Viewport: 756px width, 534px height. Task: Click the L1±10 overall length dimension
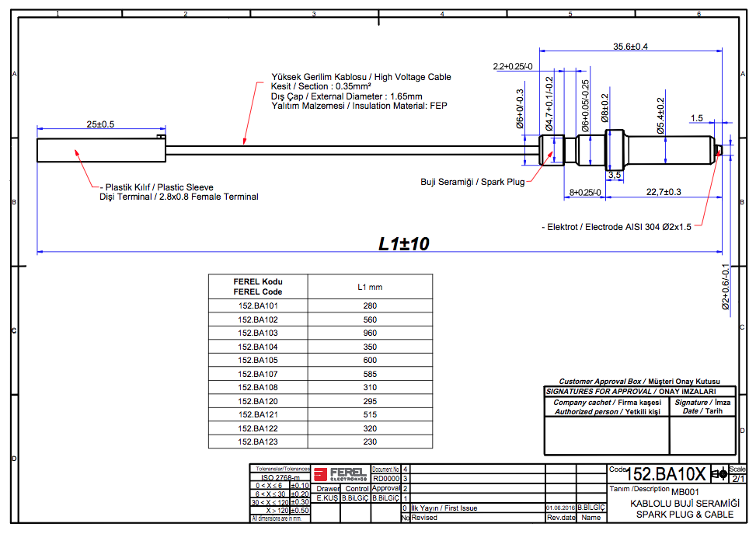[x=403, y=243]
